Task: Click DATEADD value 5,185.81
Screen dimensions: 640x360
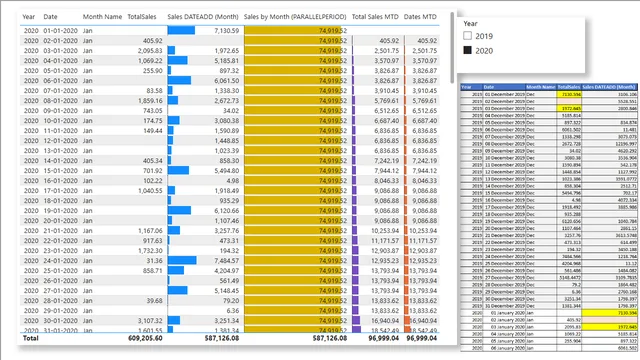Action: point(227,61)
